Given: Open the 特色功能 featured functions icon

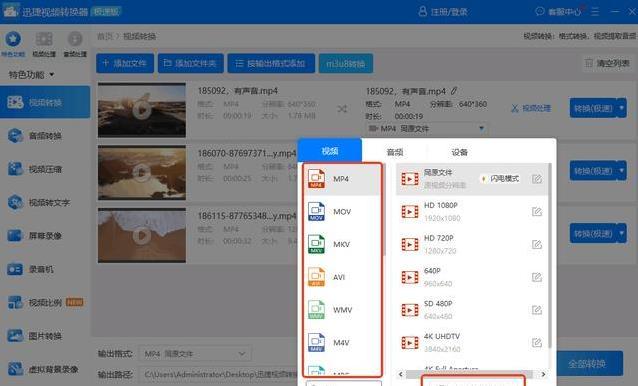Looking at the screenshot, I should pyautogui.click(x=13, y=39).
